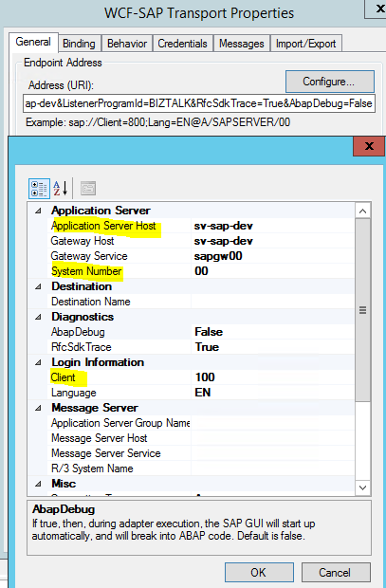Collapse the Destination category
386x588 pixels.
pyautogui.click(x=38, y=286)
